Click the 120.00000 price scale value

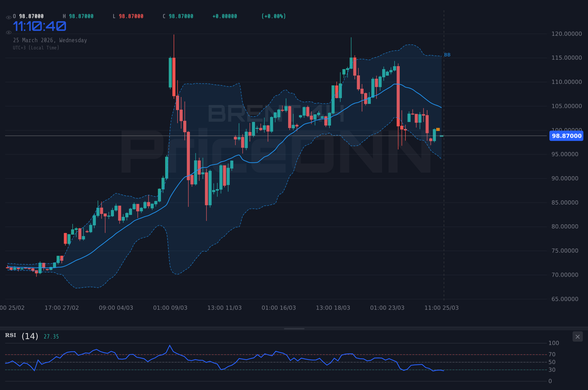pos(567,34)
